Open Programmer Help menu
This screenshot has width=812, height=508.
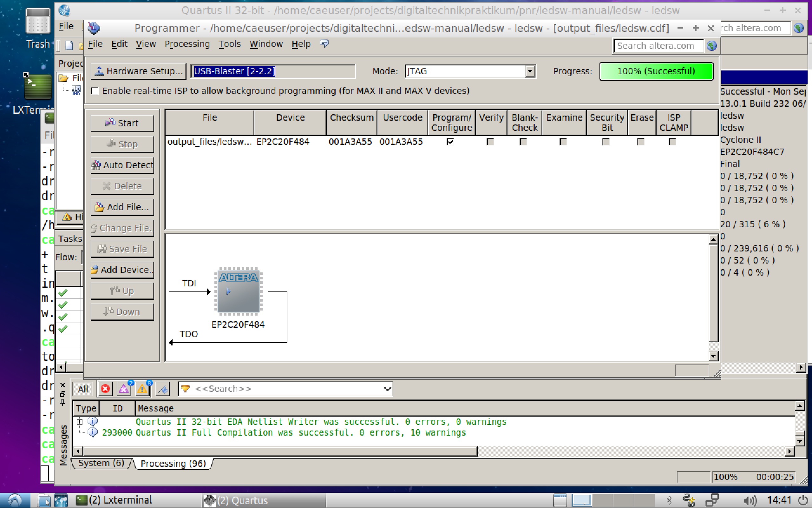(x=301, y=44)
